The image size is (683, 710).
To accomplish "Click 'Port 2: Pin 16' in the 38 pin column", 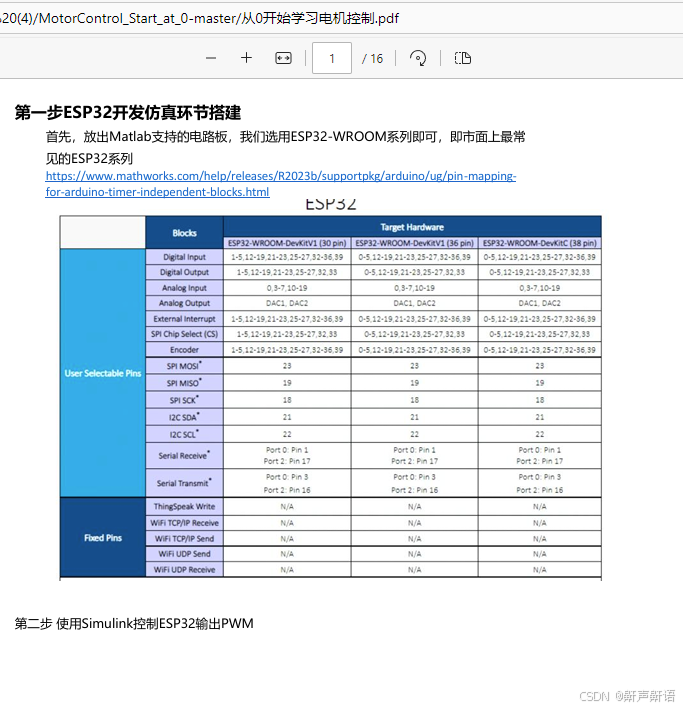I will click(x=539, y=490).
